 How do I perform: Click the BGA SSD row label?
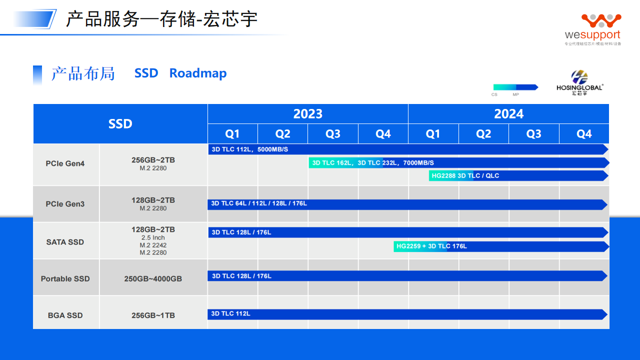tap(65, 315)
